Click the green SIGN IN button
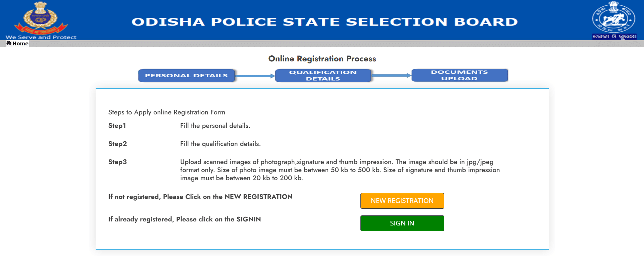Viewport: 644px width, 256px height. click(x=402, y=223)
